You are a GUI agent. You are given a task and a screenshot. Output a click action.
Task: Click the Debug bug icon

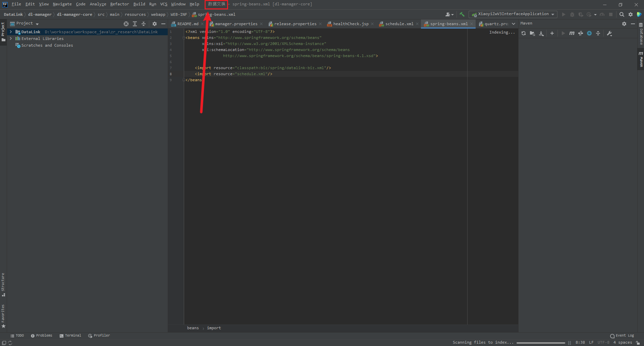[x=572, y=14]
